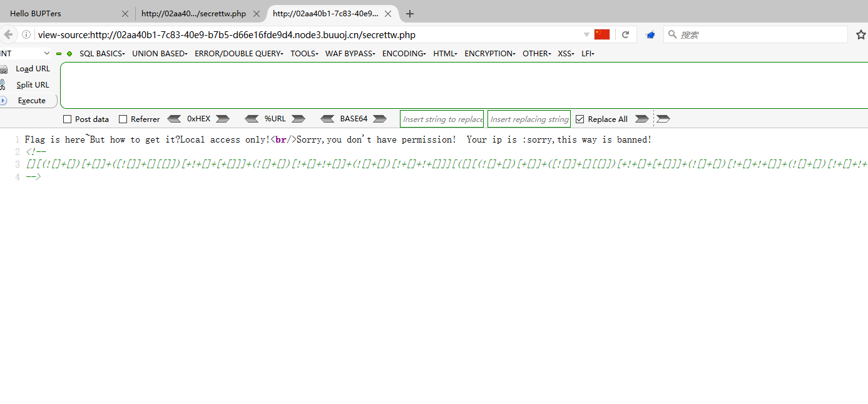
Task: Uncheck the Replace All checkbox
Action: point(580,119)
